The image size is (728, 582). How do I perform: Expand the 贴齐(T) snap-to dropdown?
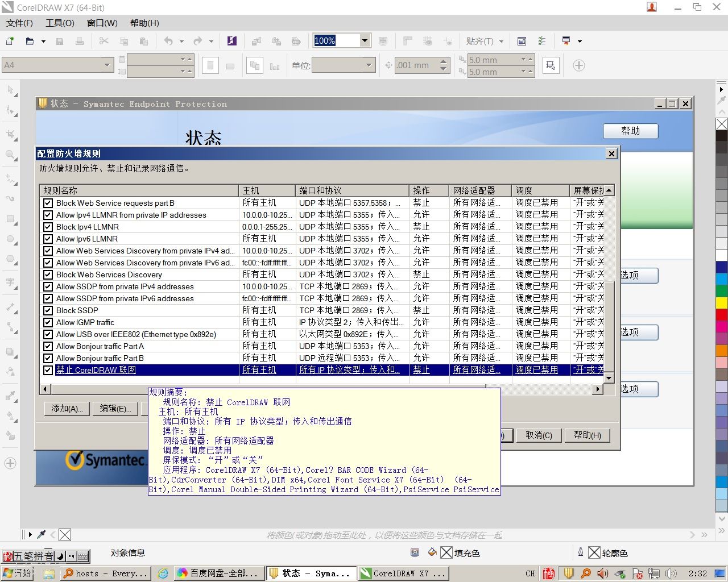click(x=501, y=41)
